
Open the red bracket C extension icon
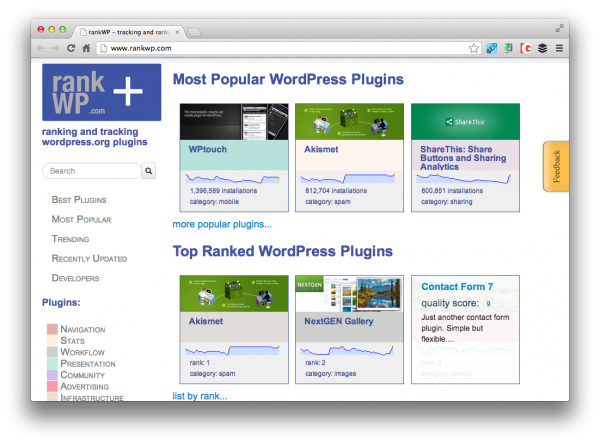526,48
